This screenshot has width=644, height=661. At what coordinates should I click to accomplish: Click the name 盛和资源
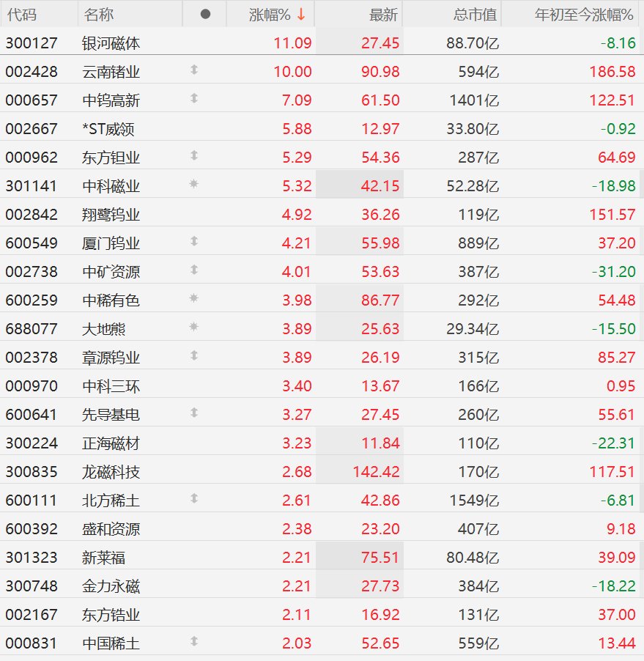pos(111,529)
